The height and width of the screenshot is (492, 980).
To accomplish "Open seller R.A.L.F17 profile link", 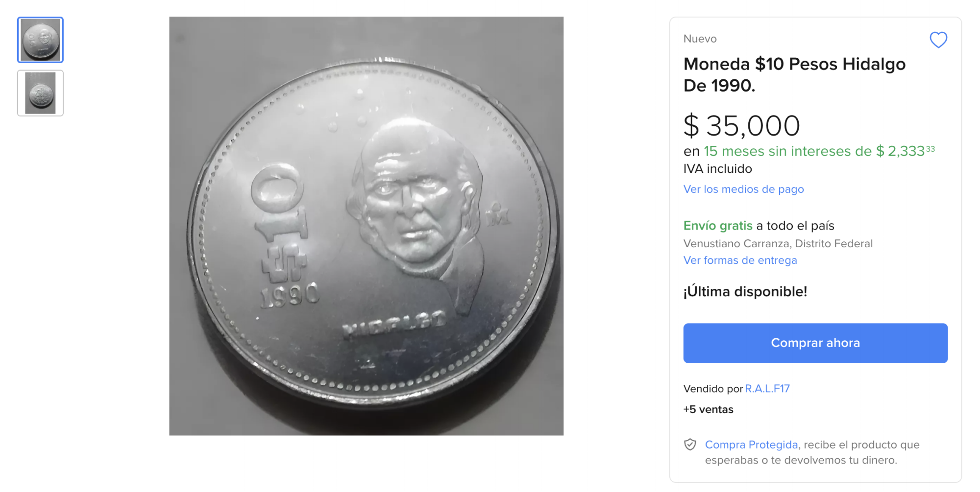I will (x=767, y=389).
